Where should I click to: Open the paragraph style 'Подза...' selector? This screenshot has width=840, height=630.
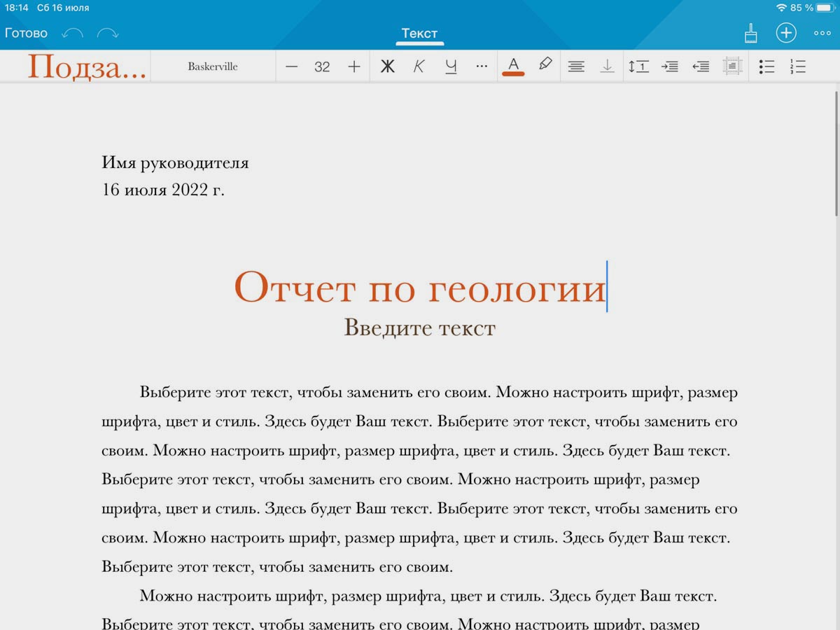(87, 66)
